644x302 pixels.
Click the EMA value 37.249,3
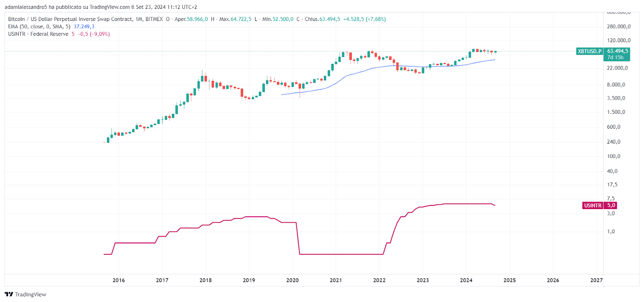tap(84, 27)
